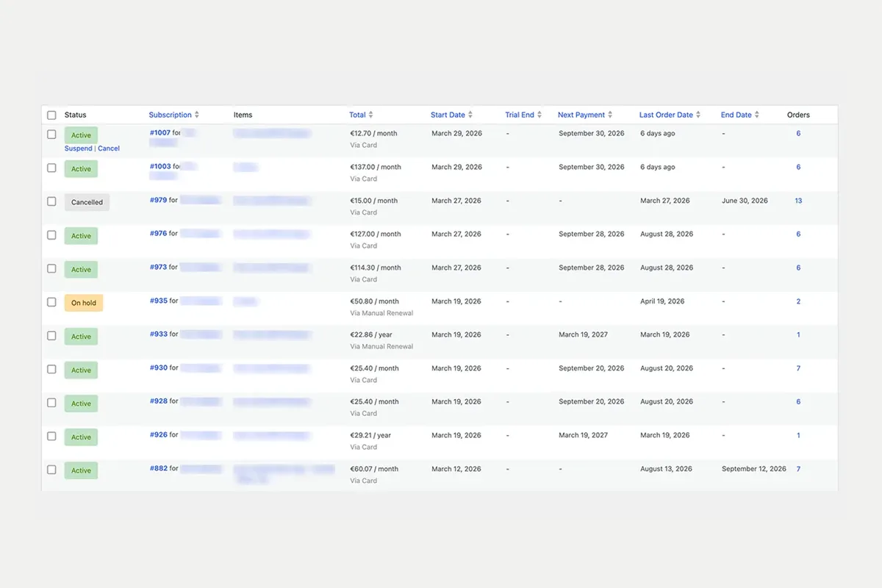Click the €22.86 / year total
Viewport: 882px width, 588px height.
tap(371, 334)
